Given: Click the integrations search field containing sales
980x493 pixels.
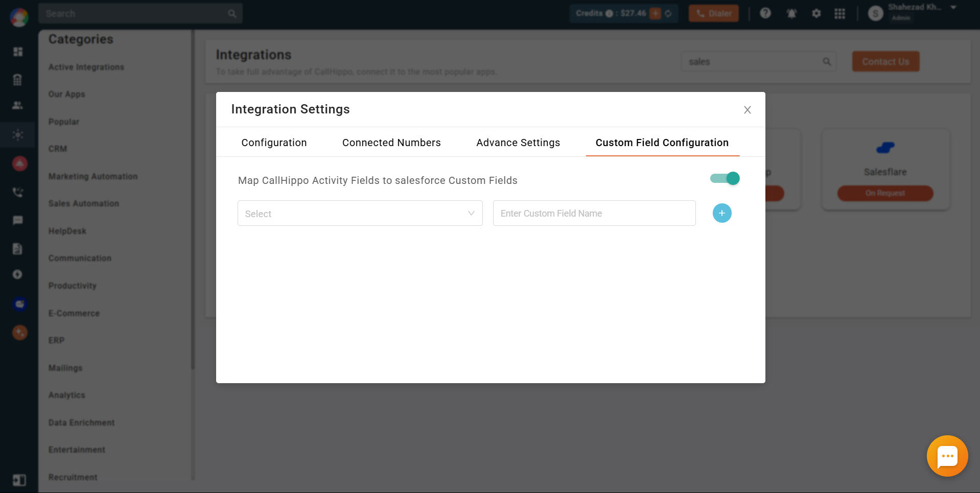Looking at the screenshot, I should 758,61.
